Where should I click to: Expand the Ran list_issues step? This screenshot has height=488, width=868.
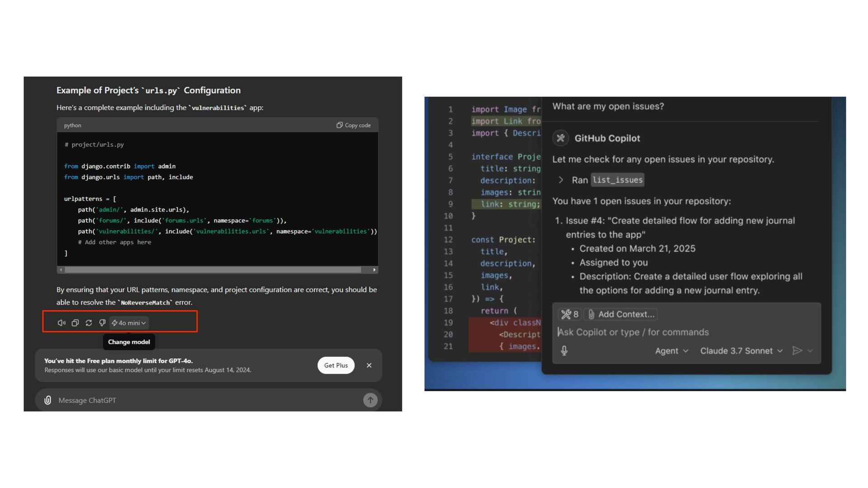pyautogui.click(x=561, y=180)
